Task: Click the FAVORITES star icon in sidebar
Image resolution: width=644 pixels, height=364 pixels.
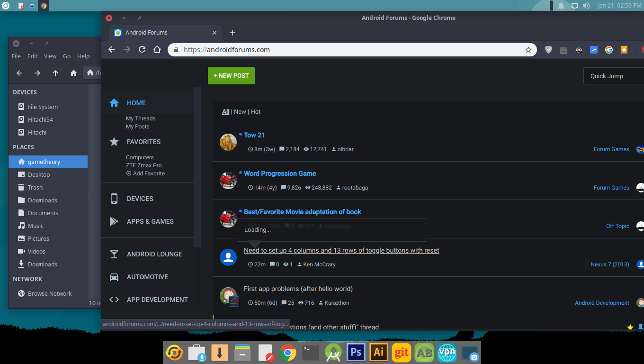Action: click(x=114, y=142)
